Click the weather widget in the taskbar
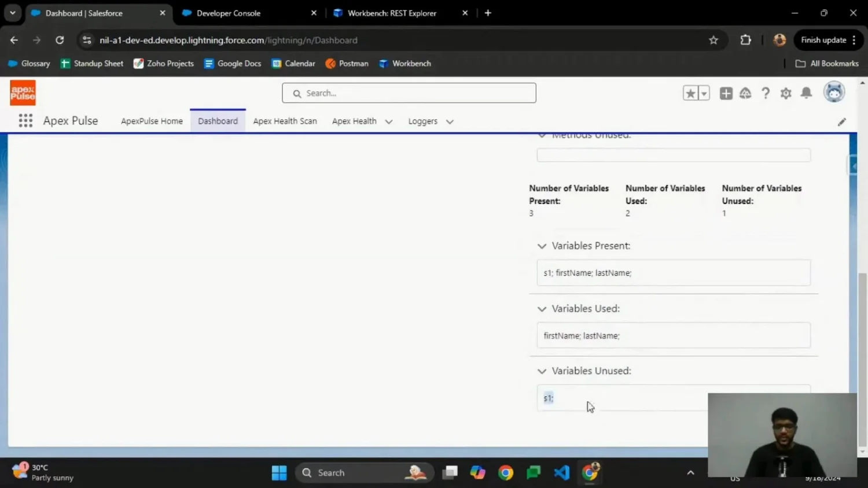 click(x=39, y=471)
